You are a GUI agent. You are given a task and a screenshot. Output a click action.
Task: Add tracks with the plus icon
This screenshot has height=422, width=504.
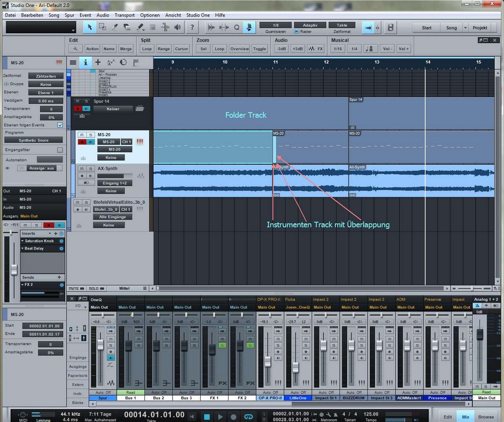tap(98, 62)
